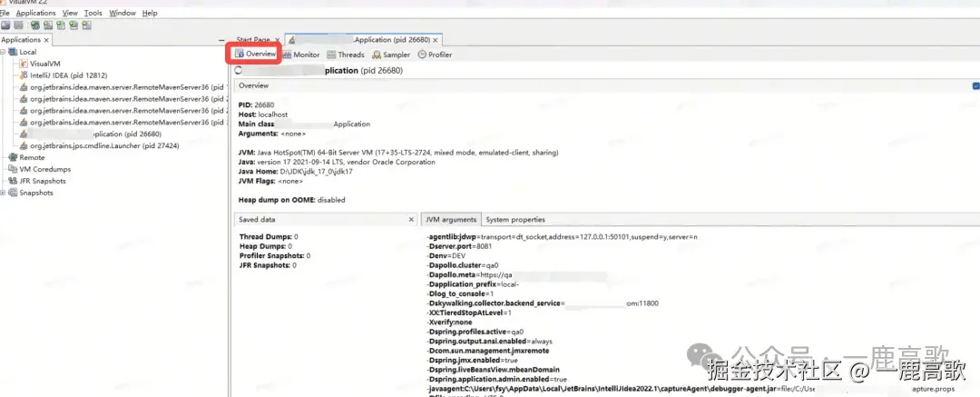Close the Saved data panel
The height and width of the screenshot is (397, 980).
[411, 220]
